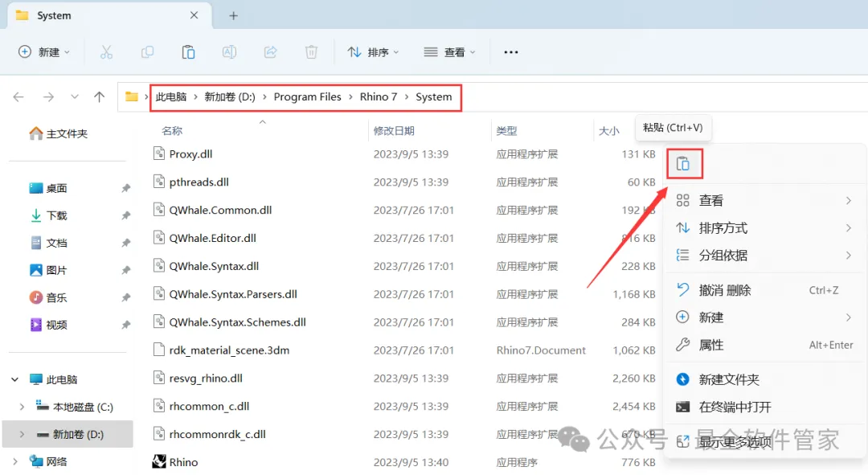Open 下载 in the sidebar
Image resolution: width=868 pixels, height=475 pixels.
tap(48, 215)
